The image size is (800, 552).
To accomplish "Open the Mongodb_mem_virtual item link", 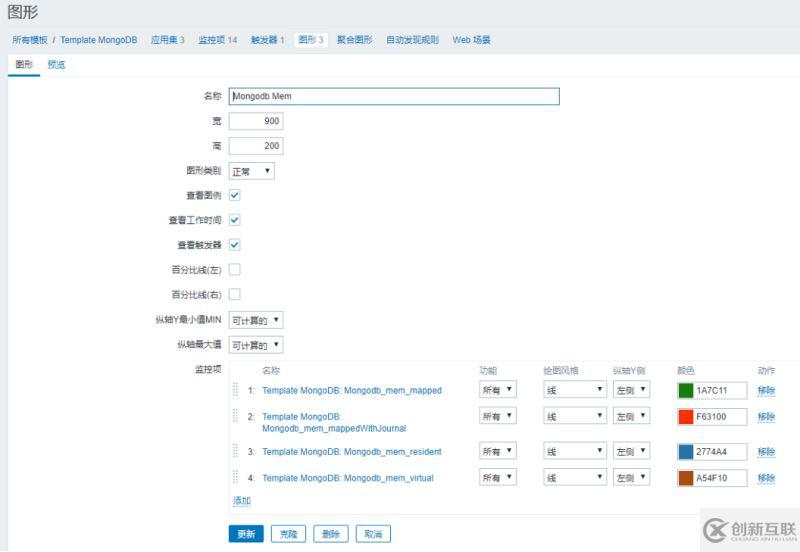I will pyautogui.click(x=347, y=478).
